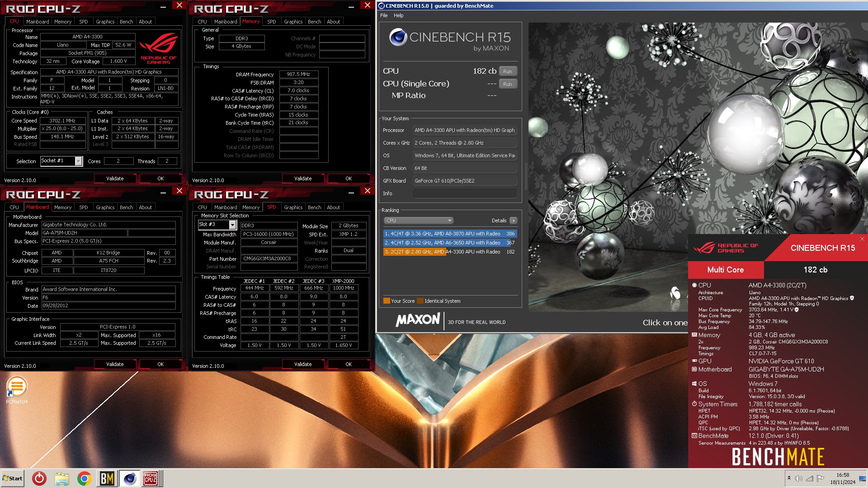The width and height of the screenshot is (868, 488).
Task: Click the DRAM Frequency value 987.5 MHz
Action: 298,74
